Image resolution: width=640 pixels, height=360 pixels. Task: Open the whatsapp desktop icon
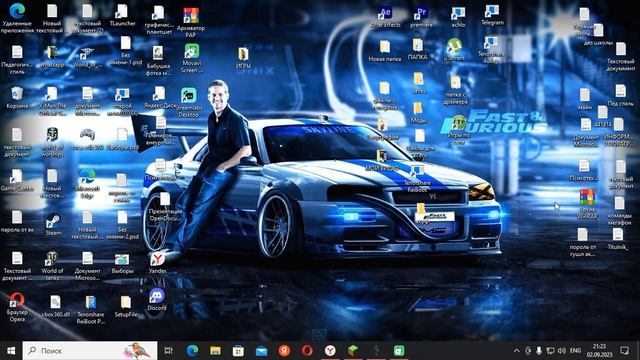[52, 57]
